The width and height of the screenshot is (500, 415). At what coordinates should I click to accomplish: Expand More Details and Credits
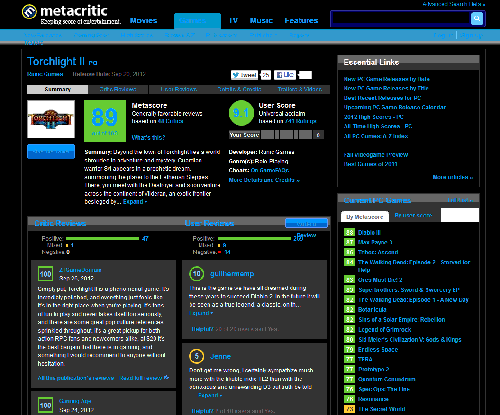264,180
